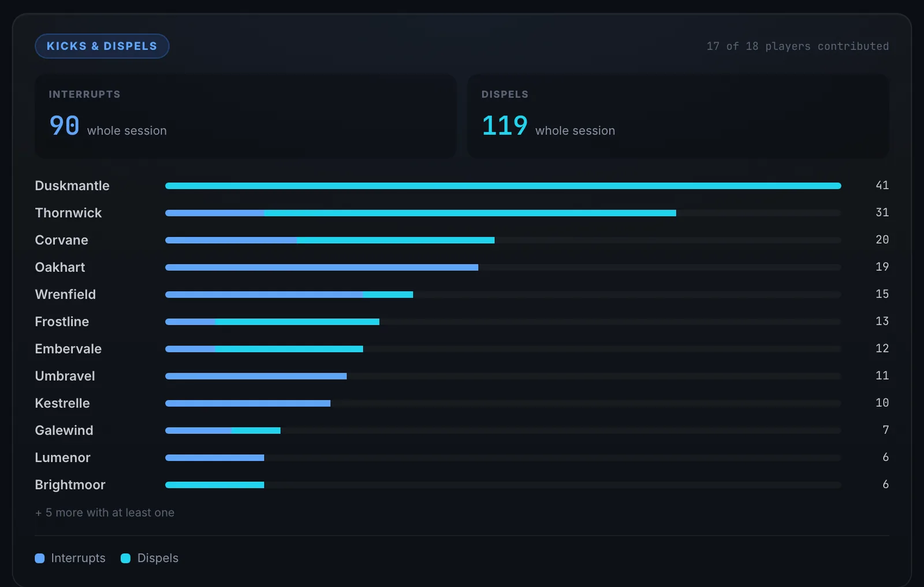Viewport: 924px width, 587px height.
Task: Click the Dispels legend color swatch
Action: (x=125, y=558)
